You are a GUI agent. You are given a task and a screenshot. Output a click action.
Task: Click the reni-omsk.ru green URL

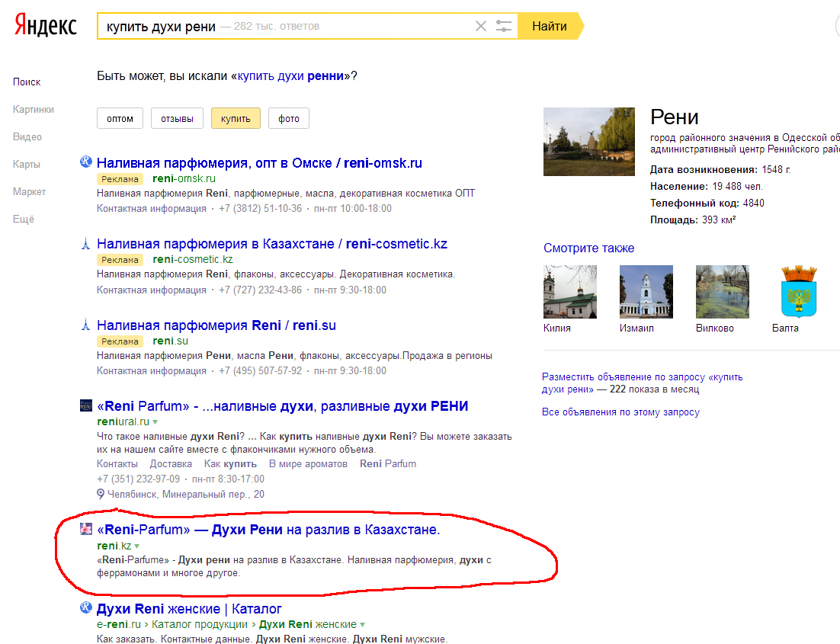(184, 178)
